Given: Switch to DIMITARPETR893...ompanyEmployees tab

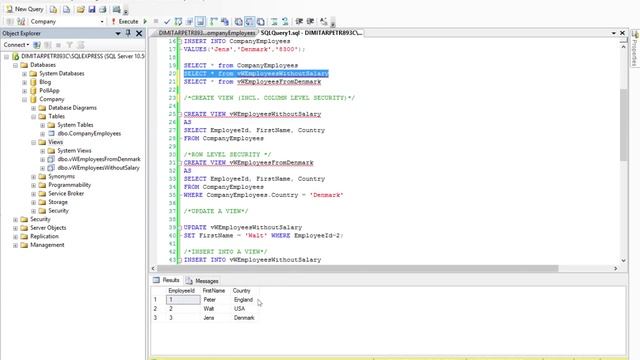Looking at the screenshot, I should [x=207, y=33].
